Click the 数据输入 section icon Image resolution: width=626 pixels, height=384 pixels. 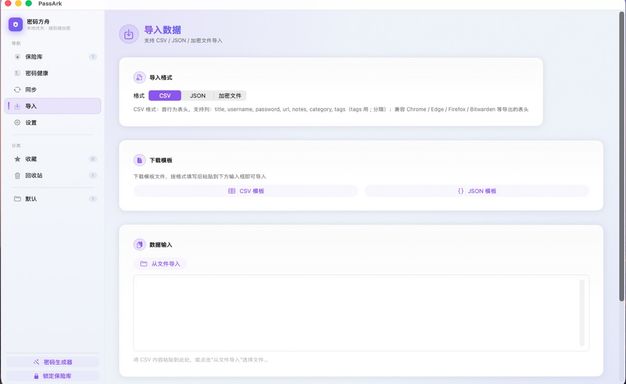tap(139, 244)
